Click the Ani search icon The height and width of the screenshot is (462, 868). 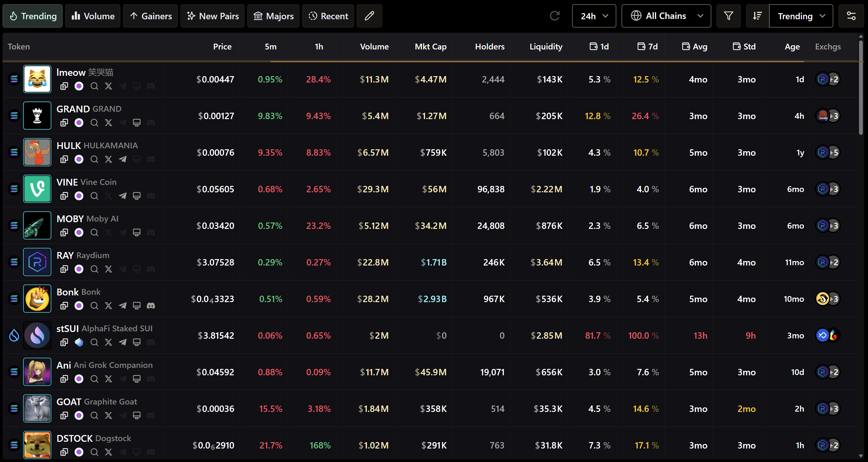click(x=94, y=379)
